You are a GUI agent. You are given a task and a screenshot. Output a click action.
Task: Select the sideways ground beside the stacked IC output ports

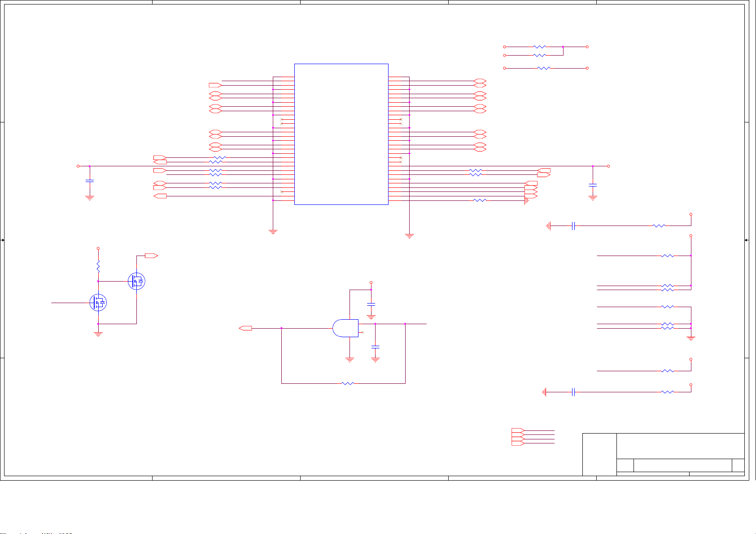527,200
